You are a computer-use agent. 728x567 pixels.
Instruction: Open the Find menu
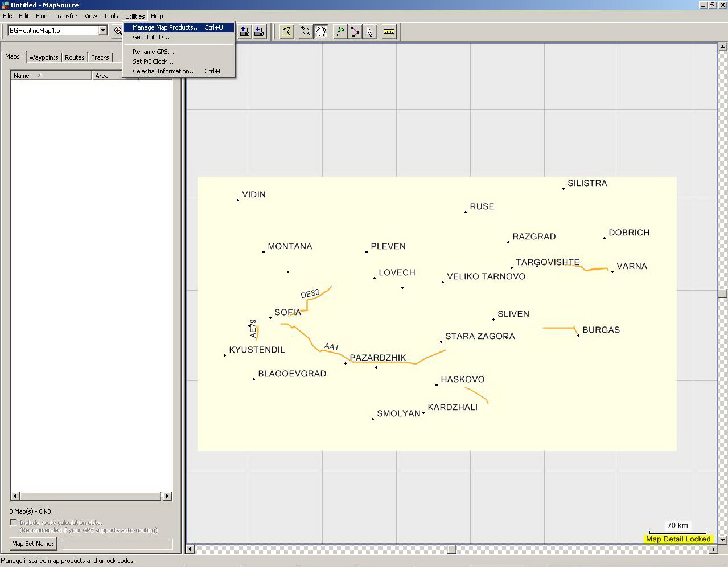click(42, 16)
